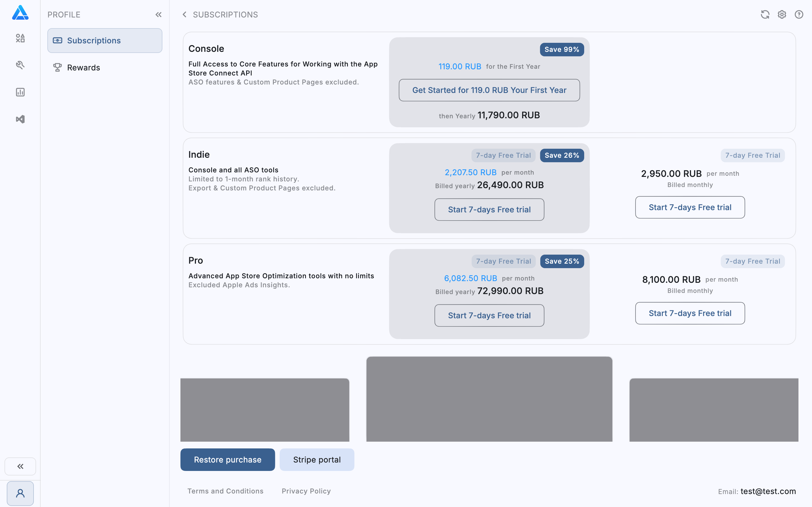Open the profile user icon
The image size is (812, 507).
pyautogui.click(x=20, y=493)
